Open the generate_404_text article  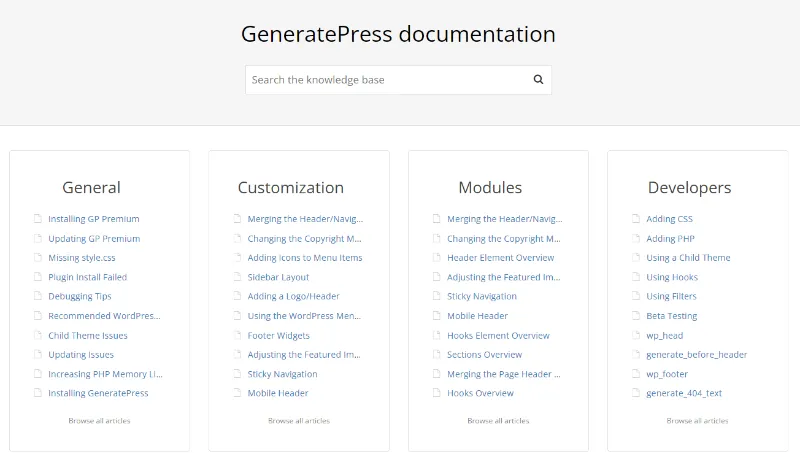coord(684,393)
